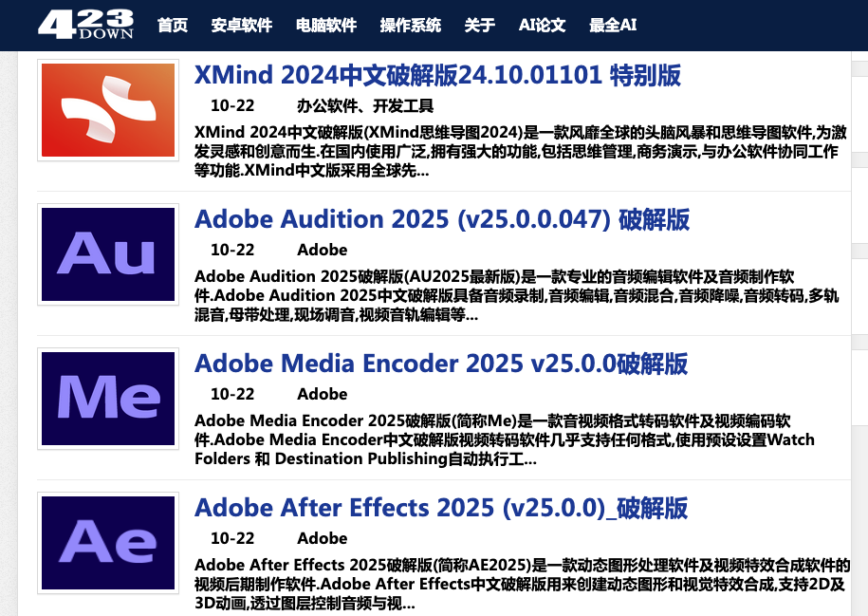868x616 pixels.
Task: Click the After Effects description mentioning 'AE2025'
Action: click(522, 584)
